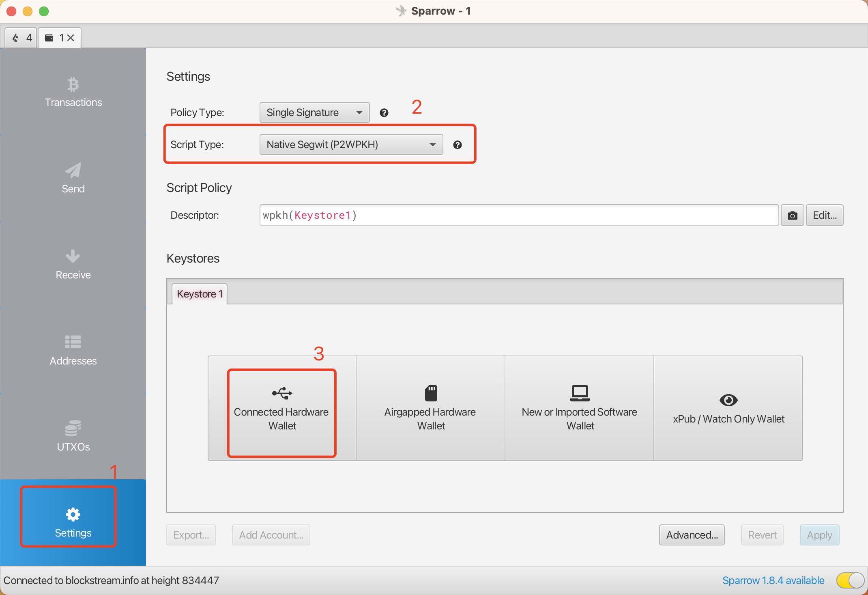Switch to the Keystore 1 tab
This screenshot has width=868, height=595.
coord(199,294)
